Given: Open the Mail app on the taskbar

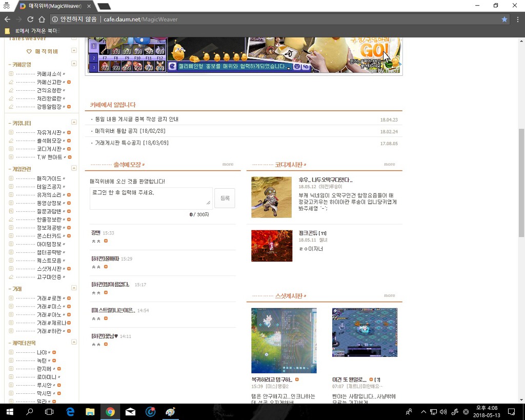Looking at the screenshot, I should tap(130, 412).
